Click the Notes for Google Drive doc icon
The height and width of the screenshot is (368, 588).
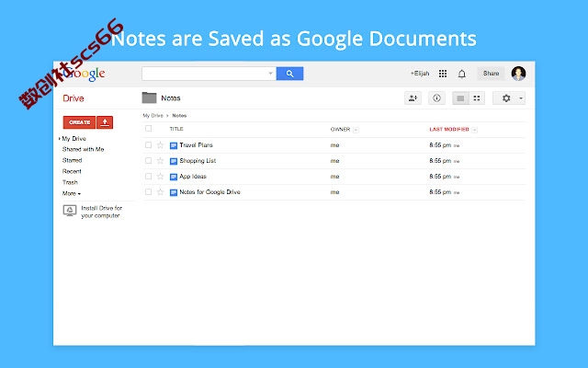(x=174, y=192)
